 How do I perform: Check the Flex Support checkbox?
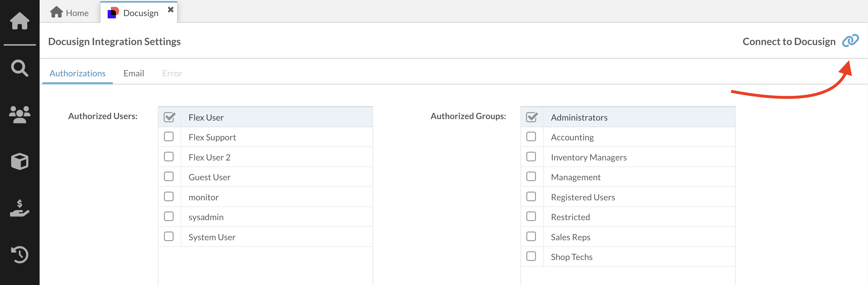[169, 137]
